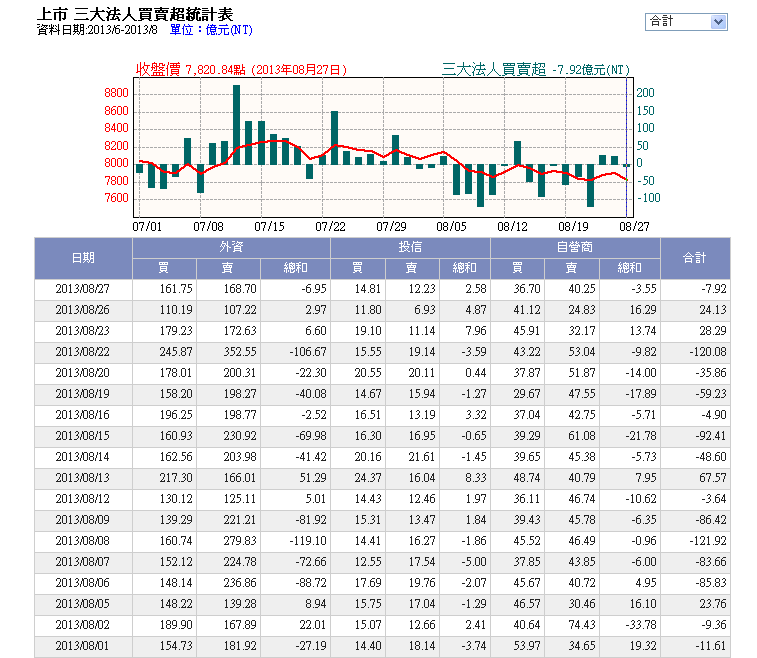This screenshot has width=757, height=658.
Task: Select date cell 2013/08/01
Action: [83, 646]
